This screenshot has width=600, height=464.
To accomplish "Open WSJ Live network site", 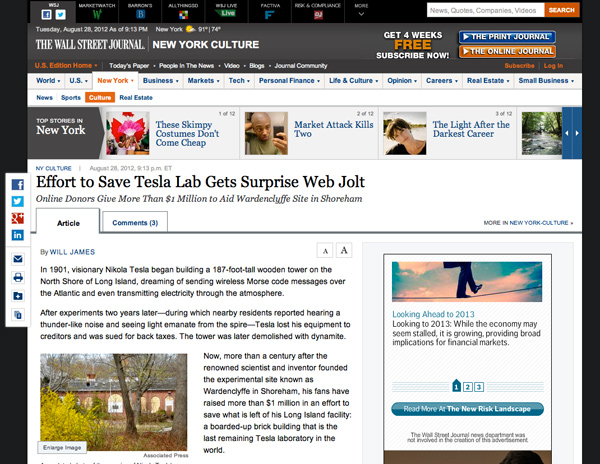I will click(x=227, y=11).
